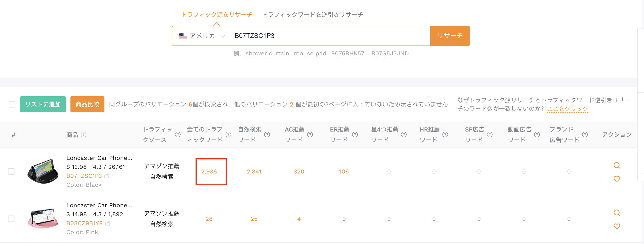Open external link icon next to B07TZSC1P3
This screenshot has height=244, width=644.
107,176
